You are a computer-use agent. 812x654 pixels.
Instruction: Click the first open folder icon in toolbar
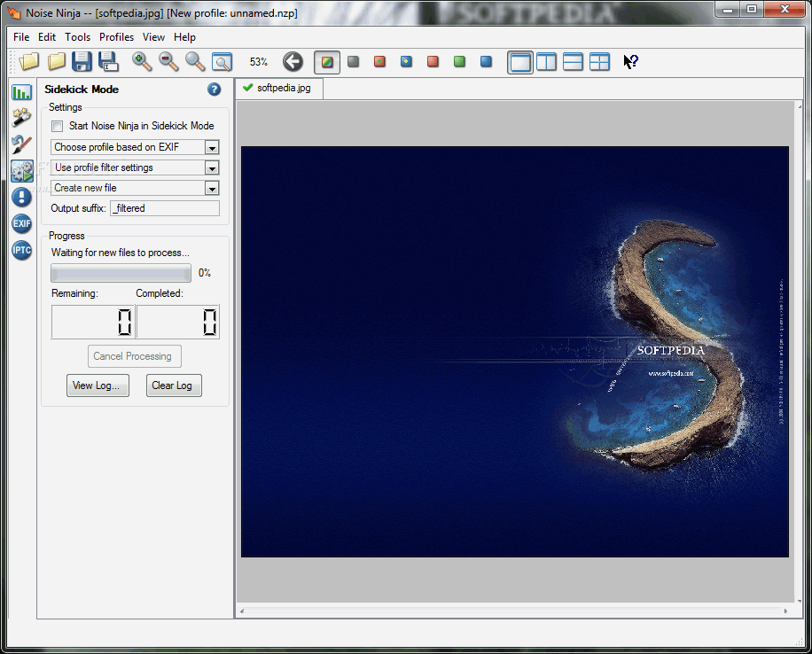tap(29, 62)
